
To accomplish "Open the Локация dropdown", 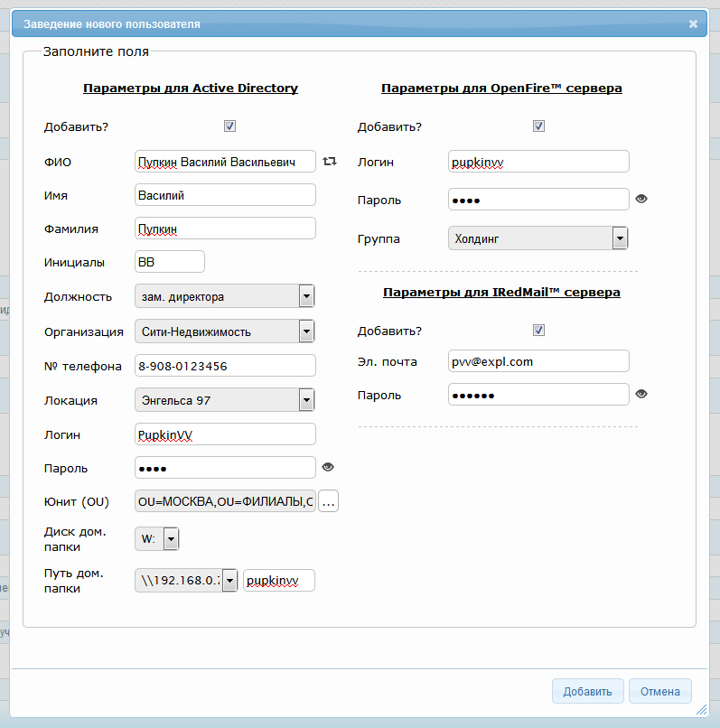I will 224,400.
